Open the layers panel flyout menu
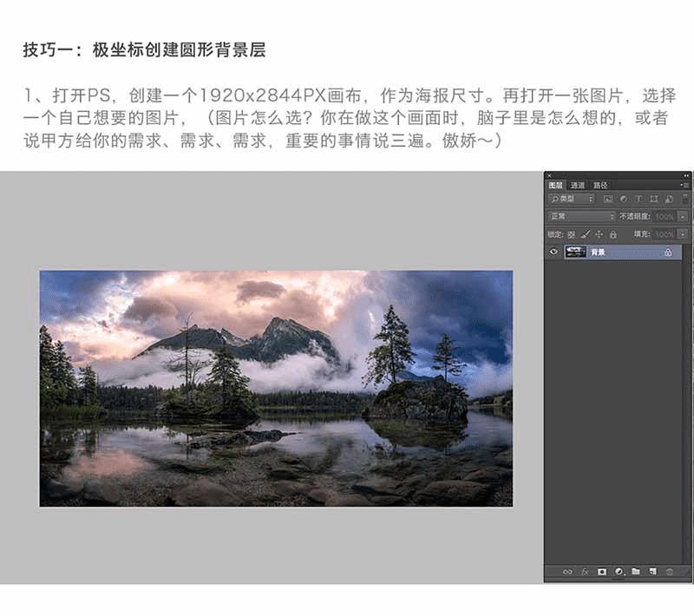Viewport: 694px width, 616px height. [684, 185]
